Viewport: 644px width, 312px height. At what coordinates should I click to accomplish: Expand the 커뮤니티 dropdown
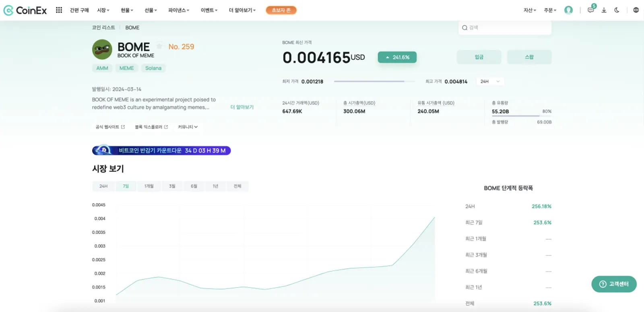[188, 127]
